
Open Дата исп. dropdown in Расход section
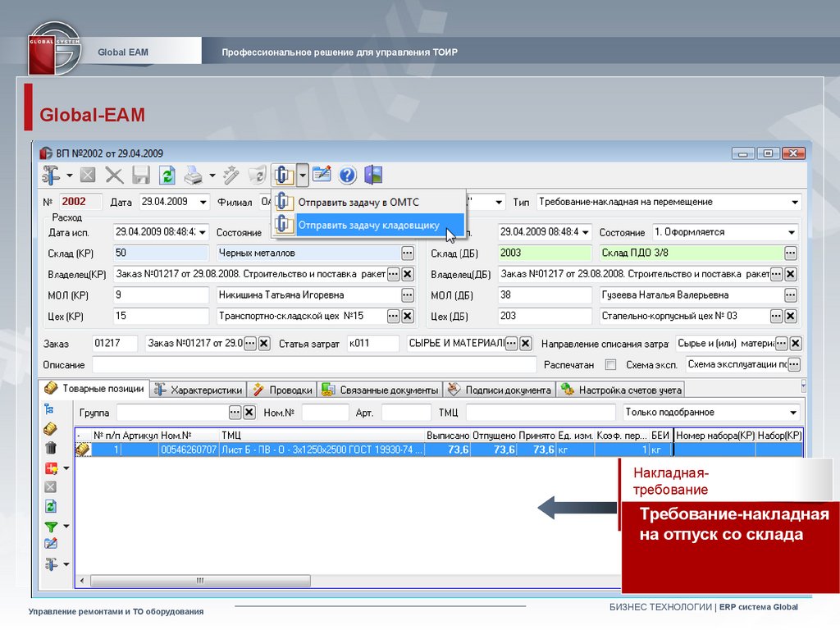(203, 232)
